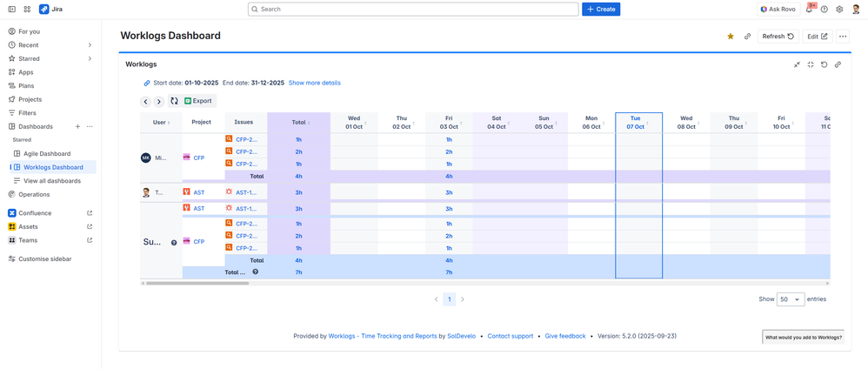Refresh the Worklogs gadget via its icon
This screenshot has height=369, width=868.
pos(825,64)
